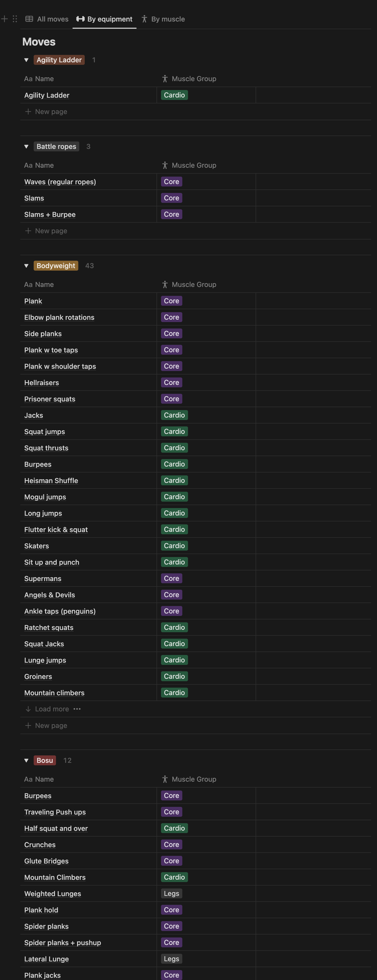Image resolution: width=377 pixels, height=980 pixels.
Task: Click the drag handle dots icon at top left
Action: pyautogui.click(x=14, y=19)
